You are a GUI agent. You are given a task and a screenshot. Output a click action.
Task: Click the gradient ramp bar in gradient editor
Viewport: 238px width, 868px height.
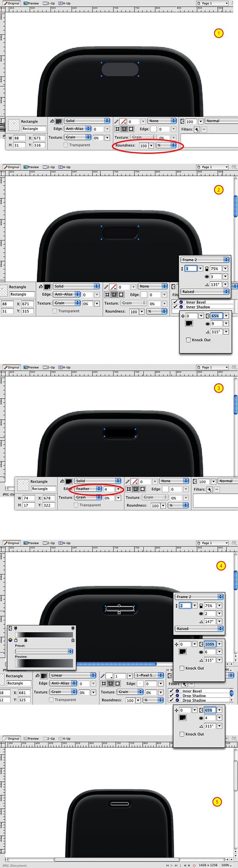44,634
